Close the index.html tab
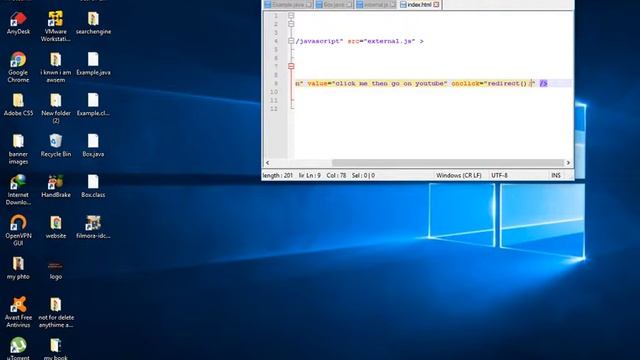 (436, 4)
